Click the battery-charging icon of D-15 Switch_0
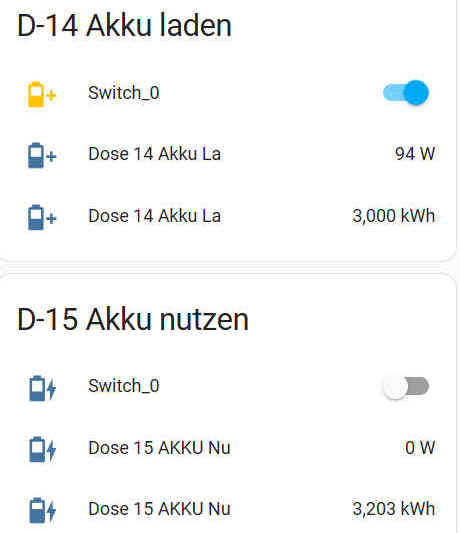The height and width of the screenshot is (533, 460). click(x=42, y=388)
